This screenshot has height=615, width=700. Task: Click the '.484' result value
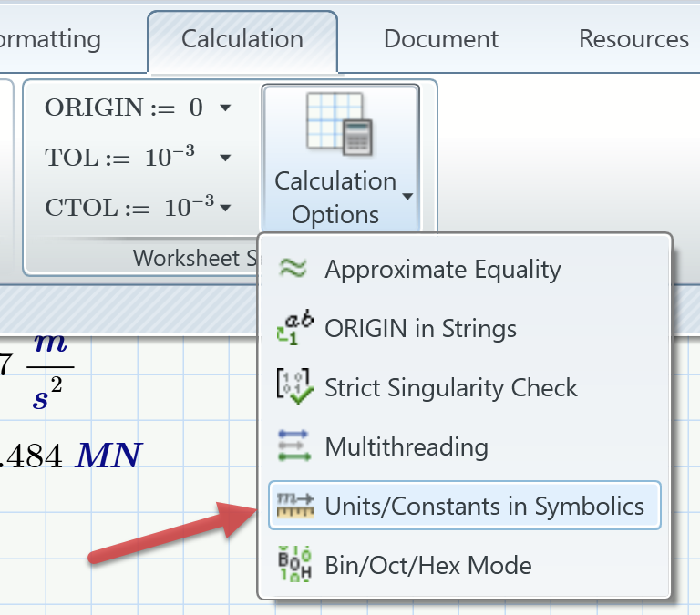31,456
